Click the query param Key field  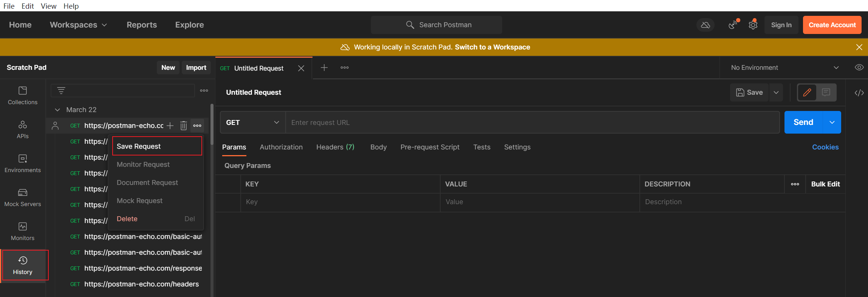pos(340,202)
